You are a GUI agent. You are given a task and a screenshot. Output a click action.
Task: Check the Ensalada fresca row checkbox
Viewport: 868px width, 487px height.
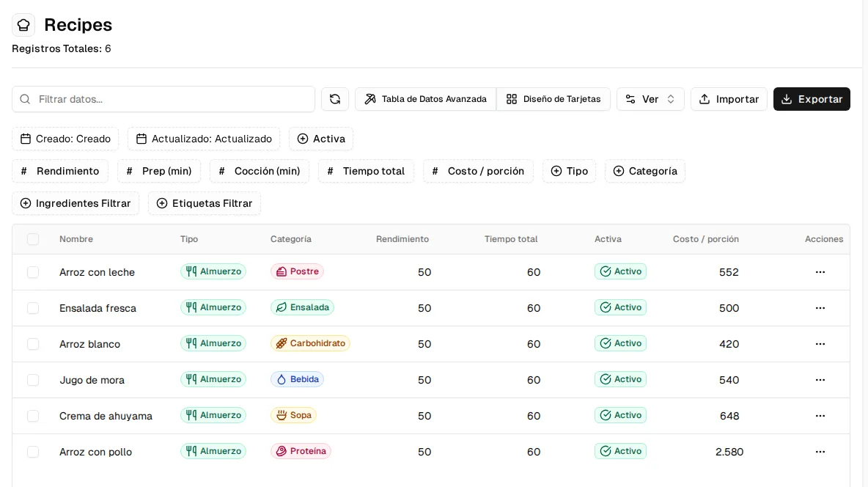(x=33, y=308)
